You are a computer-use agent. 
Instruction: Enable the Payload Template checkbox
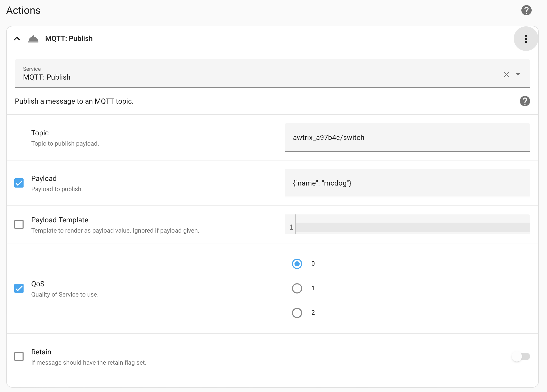coord(19,224)
